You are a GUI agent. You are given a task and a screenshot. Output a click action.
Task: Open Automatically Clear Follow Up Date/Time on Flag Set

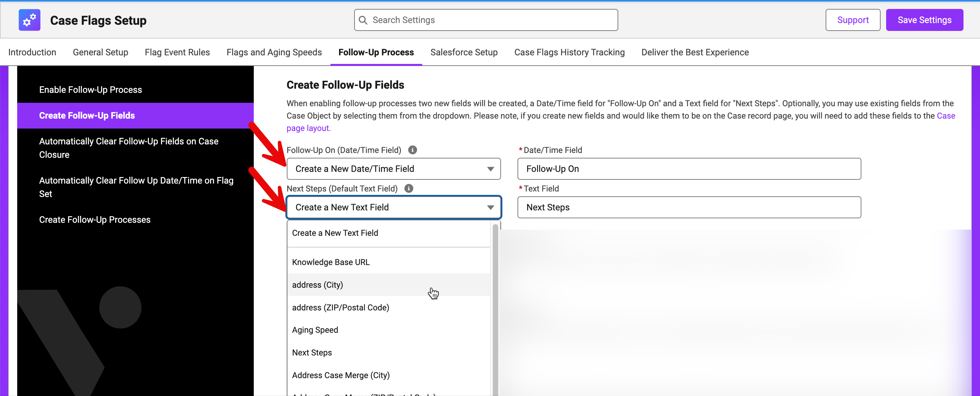point(135,187)
